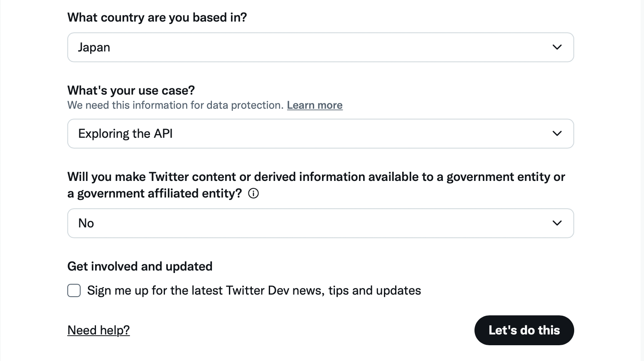Click the chevron arrow in the use case field
The height and width of the screenshot is (361, 644).
click(557, 134)
